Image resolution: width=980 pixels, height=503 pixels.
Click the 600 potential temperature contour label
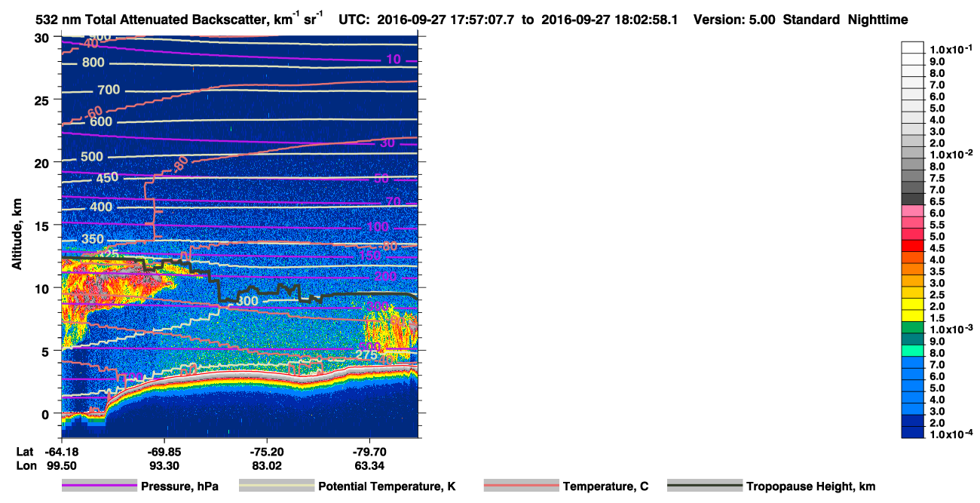click(x=100, y=121)
